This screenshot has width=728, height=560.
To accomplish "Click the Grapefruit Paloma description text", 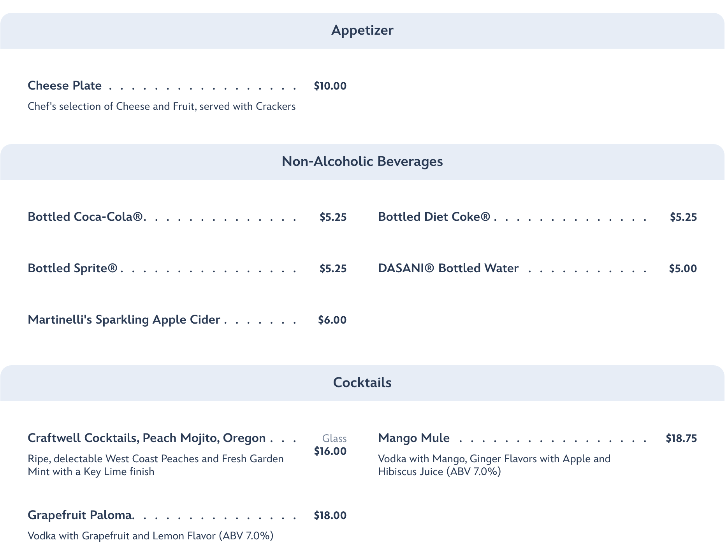I will 151,536.
